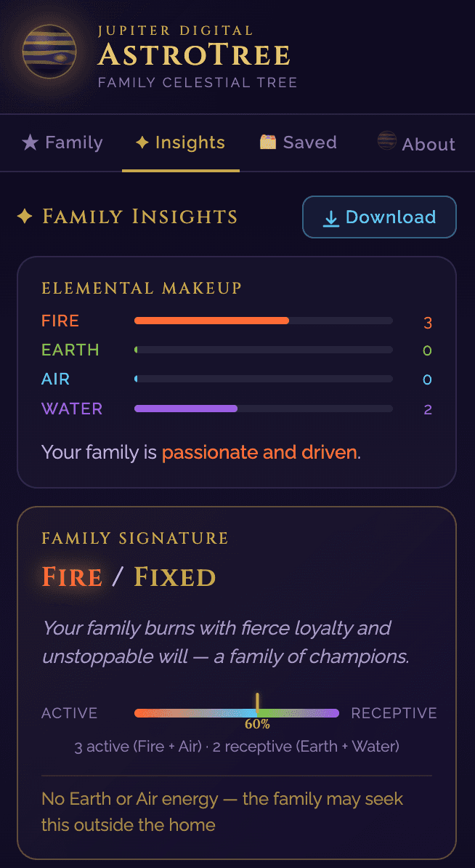Click the Jupiter planet logo icon

coord(49,52)
